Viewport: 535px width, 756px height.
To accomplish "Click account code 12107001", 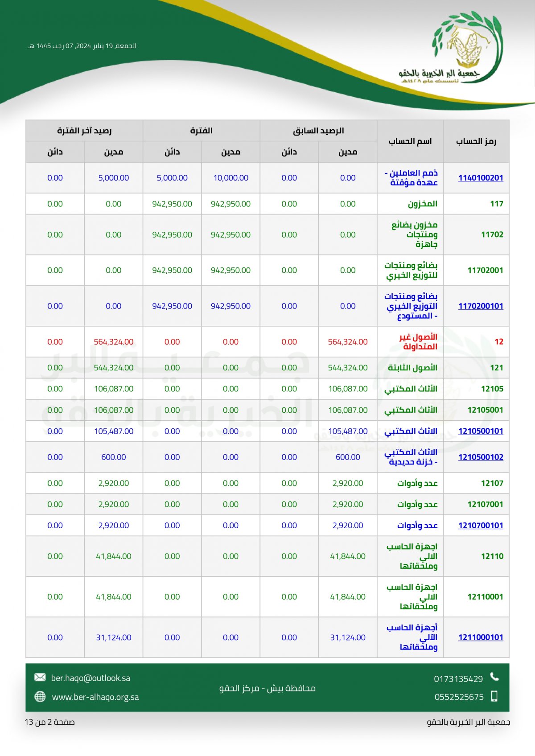I will coord(485,504).
